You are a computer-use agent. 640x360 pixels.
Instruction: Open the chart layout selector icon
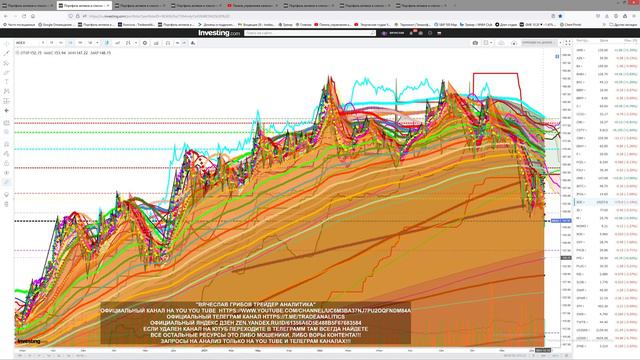click(x=485, y=43)
